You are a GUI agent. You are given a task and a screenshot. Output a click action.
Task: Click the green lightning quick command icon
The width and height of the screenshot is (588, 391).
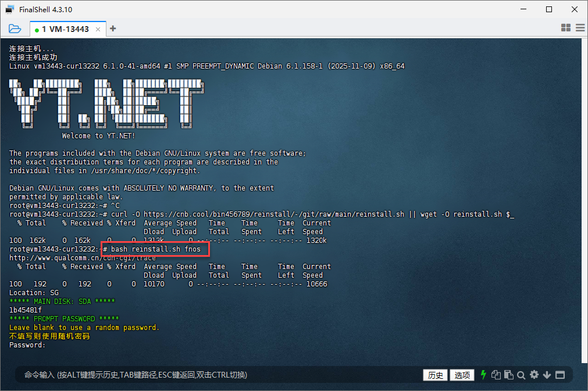click(483, 375)
